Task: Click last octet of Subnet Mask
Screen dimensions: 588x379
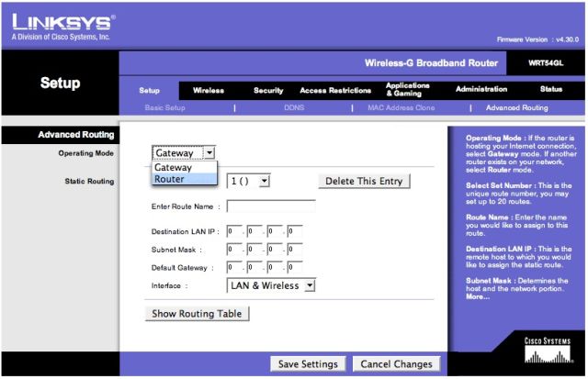Action: (x=294, y=249)
